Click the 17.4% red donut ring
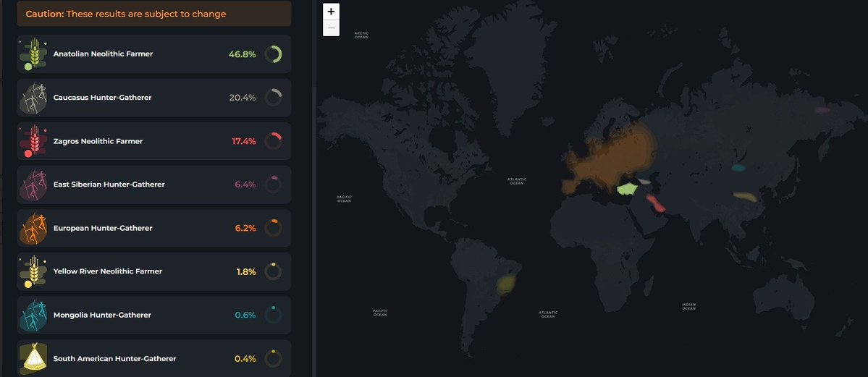 pyautogui.click(x=273, y=141)
